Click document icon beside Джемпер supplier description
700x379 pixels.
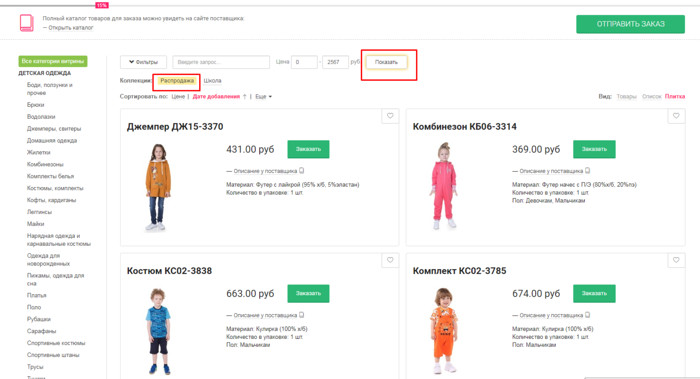coord(301,171)
